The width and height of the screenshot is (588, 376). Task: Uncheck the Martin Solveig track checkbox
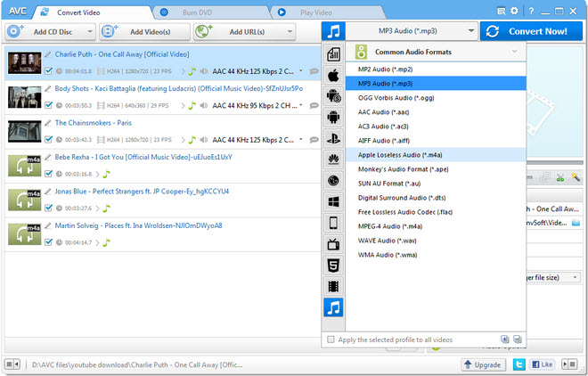(x=48, y=242)
